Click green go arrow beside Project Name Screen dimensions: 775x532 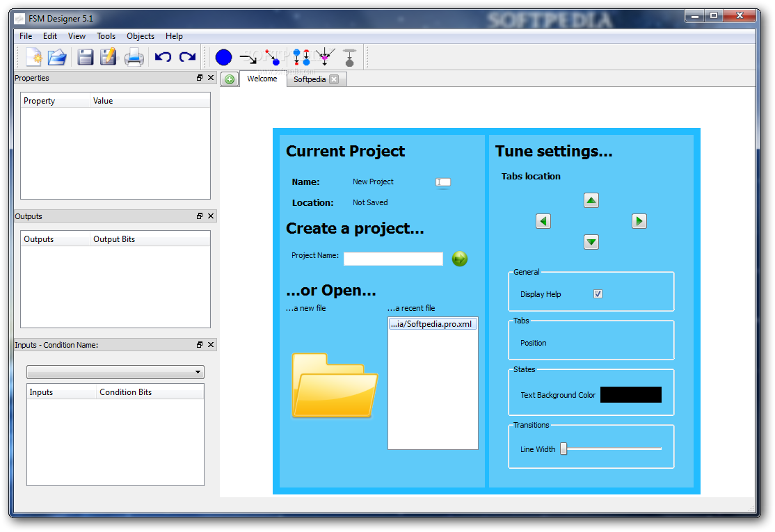(x=460, y=258)
